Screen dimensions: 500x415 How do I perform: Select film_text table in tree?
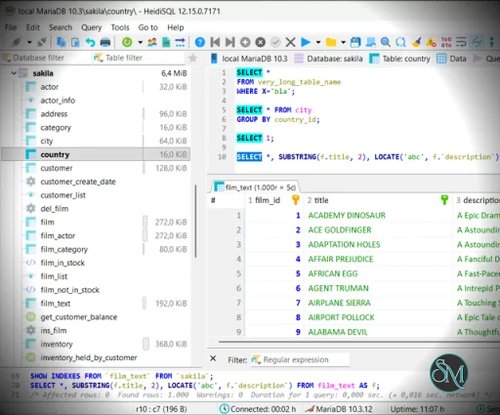point(55,303)
